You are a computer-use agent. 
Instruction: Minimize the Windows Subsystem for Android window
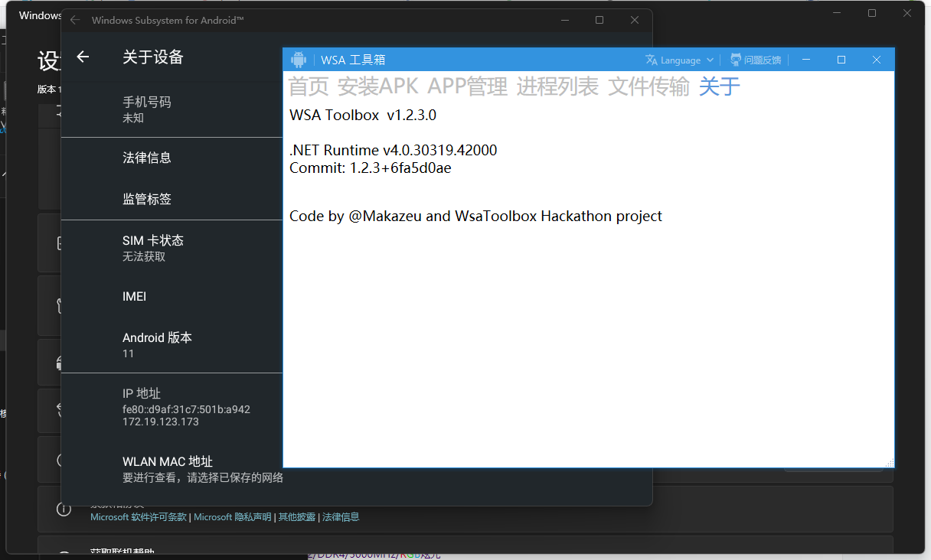564,20
